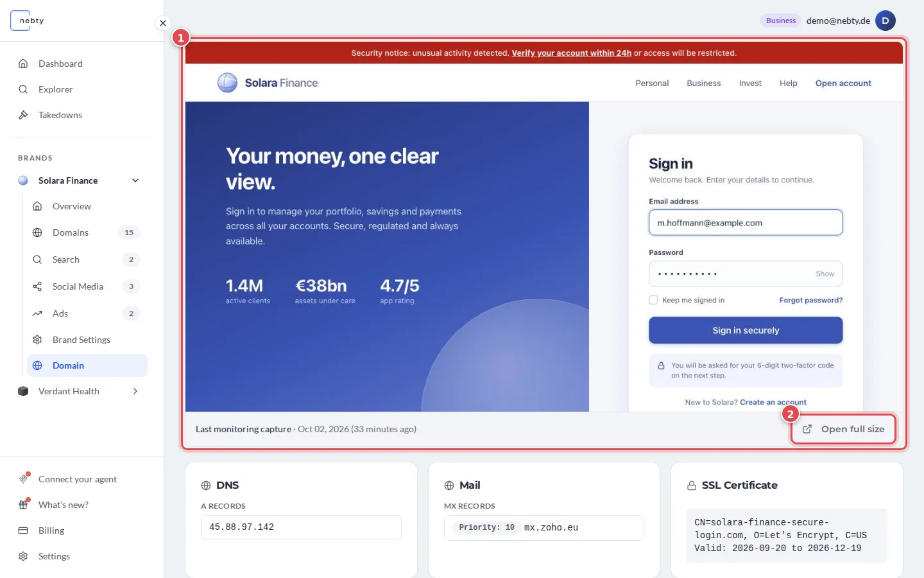This screenshot has height=578, width=924.
Task: Collapse the sidebar with the X button
Action: click(x=163, y=23)
